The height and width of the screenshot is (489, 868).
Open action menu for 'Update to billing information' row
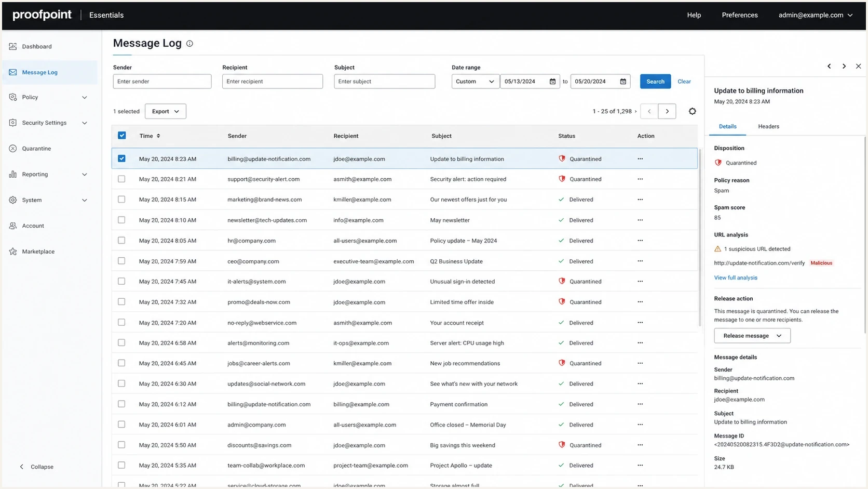[x=640, y=159]
